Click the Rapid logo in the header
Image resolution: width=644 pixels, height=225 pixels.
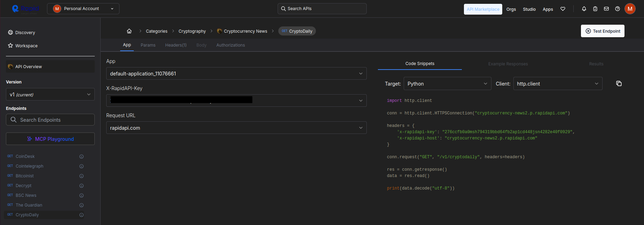point(25,9)
